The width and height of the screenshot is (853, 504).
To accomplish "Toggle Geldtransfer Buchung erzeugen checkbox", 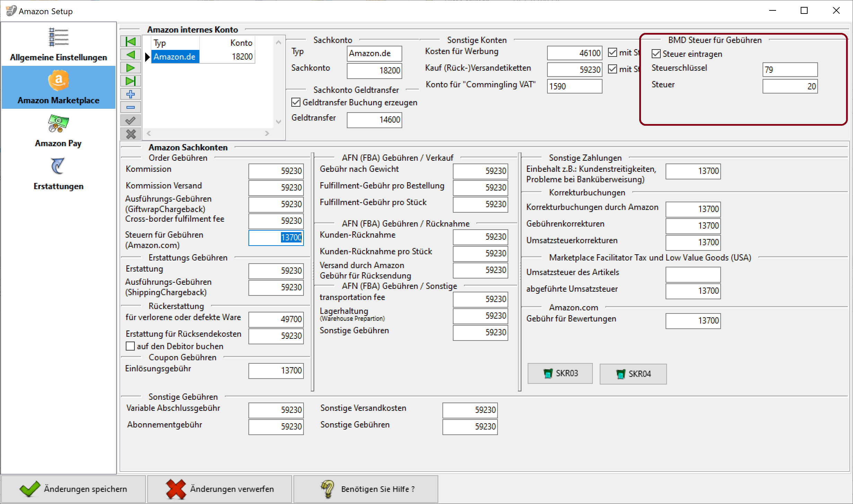I will coord(296,103).
